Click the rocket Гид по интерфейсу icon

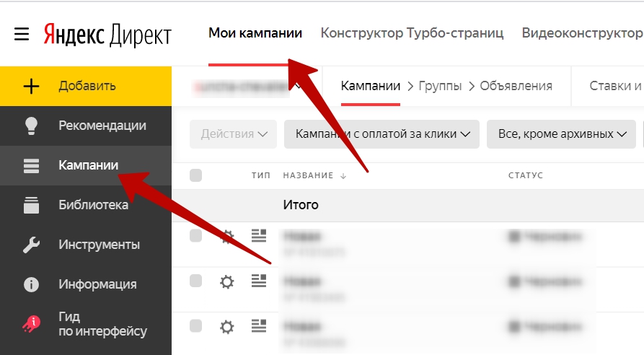(x=31, y=324)
